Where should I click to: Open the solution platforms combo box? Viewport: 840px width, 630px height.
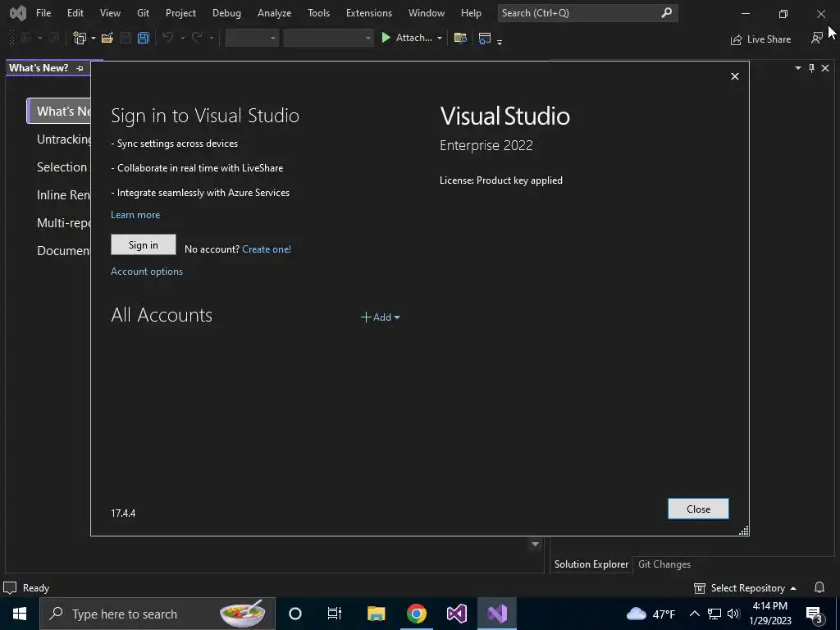328,38
